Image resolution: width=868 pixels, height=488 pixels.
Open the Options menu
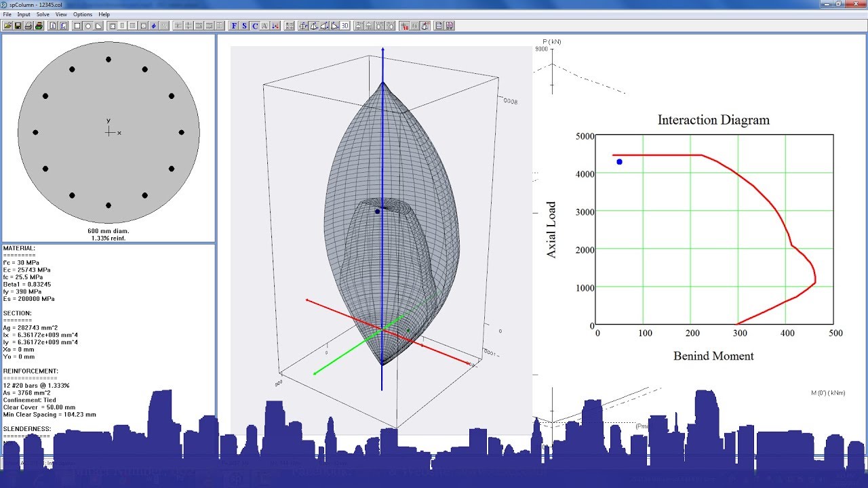point(83,14)
